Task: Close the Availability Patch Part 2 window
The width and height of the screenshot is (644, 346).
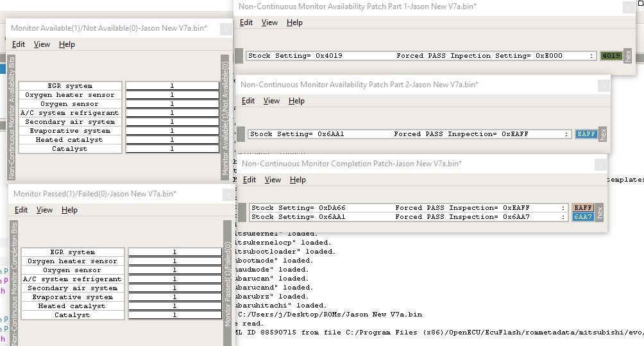Action: coord(603,85)
